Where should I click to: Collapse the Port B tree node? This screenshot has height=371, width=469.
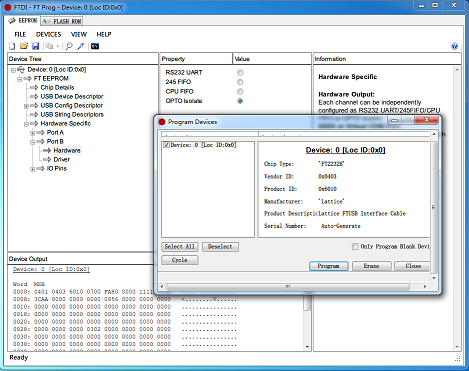[33, 142]
